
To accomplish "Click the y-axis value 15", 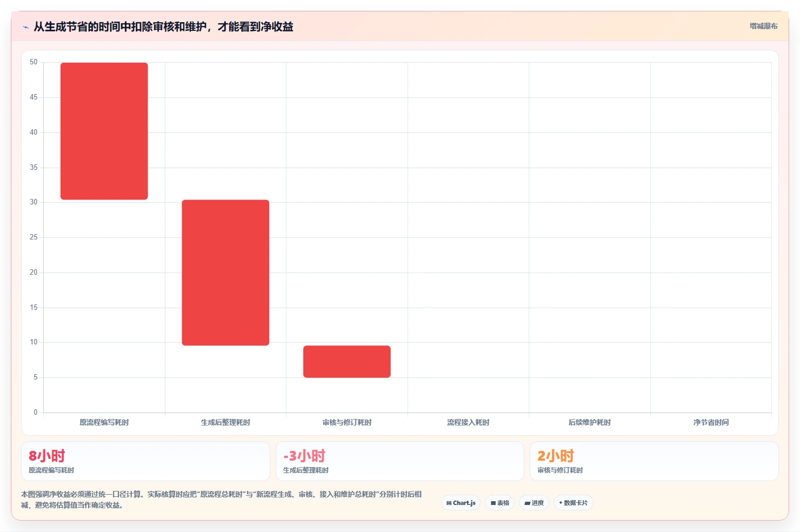I will [34, 308].
